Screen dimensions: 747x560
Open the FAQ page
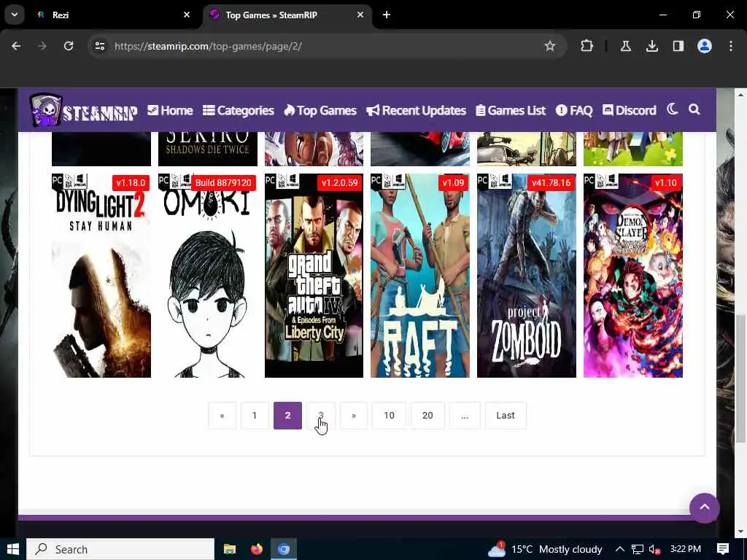coord(574,111)
